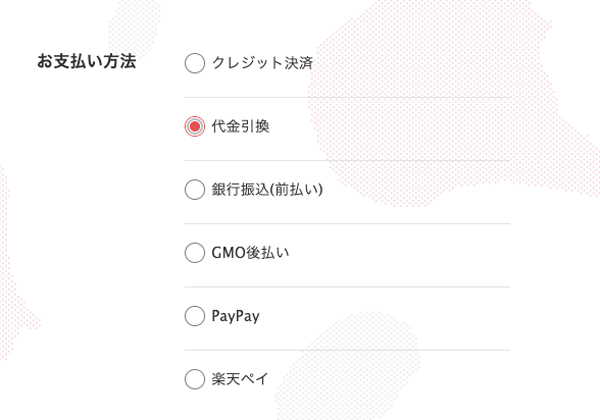600x420 pixels.
Task: Click the 代金引換 label text
Action: pyautogui.click(x=240, y=126)
